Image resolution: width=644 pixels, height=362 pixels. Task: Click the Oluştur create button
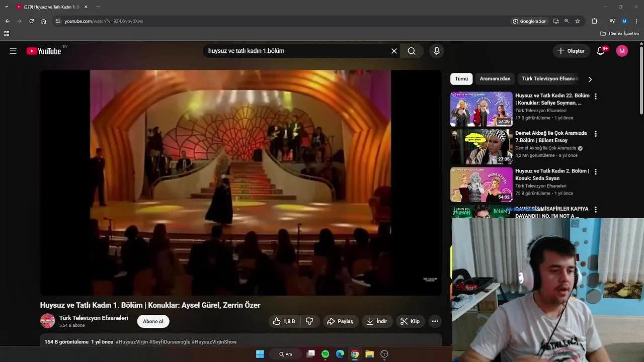point(571,51)
